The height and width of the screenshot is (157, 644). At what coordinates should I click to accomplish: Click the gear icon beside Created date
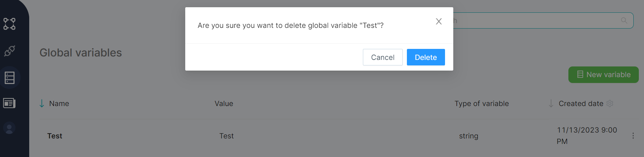pos(610,104)
